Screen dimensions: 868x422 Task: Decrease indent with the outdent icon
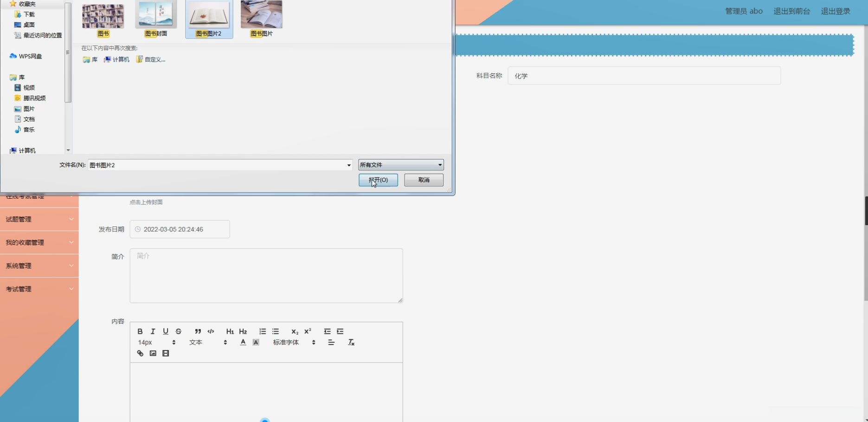pos(327,331)
